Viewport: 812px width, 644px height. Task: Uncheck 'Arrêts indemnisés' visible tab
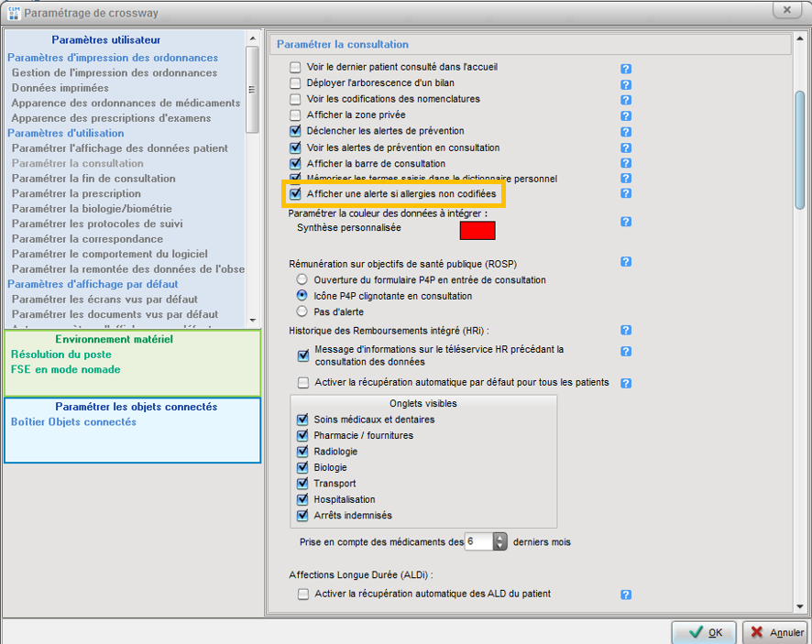point(302,516)
